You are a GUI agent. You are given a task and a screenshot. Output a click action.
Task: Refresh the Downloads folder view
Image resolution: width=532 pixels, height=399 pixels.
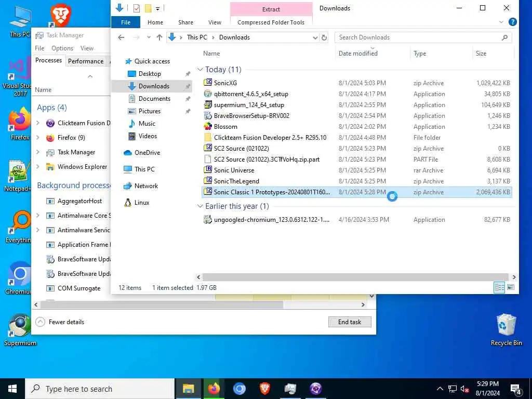[x=324, y=37]
